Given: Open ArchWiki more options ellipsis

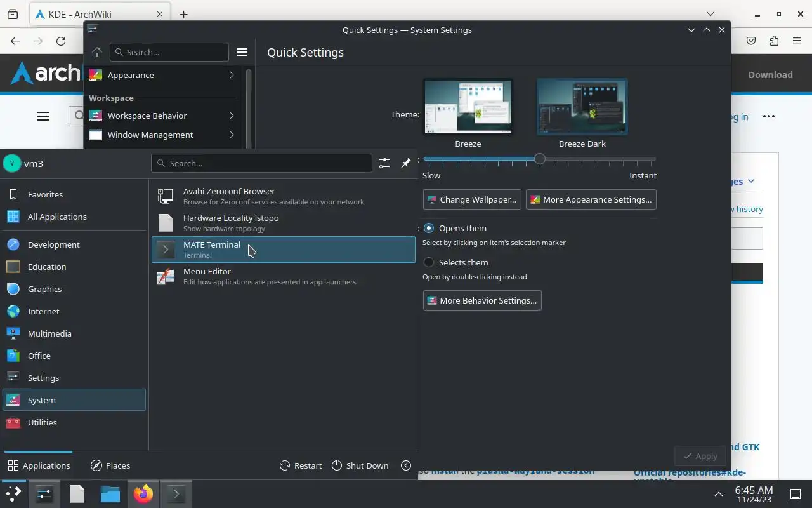Looking at the screenshot, I should click(x=769, y=116).
